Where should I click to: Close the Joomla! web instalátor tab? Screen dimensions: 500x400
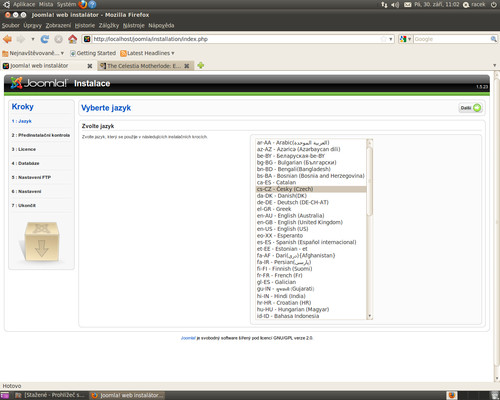90,66
